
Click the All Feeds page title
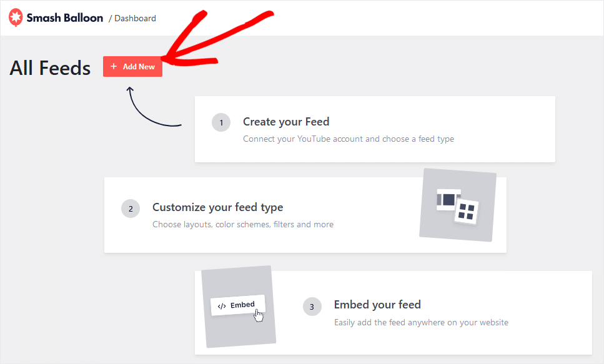click(x=49, y=67)
